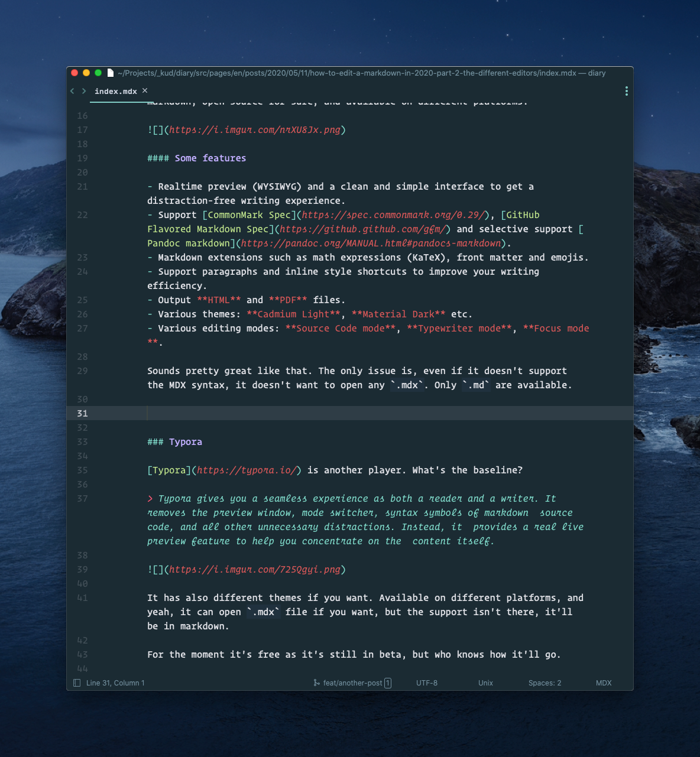Open the three-dot tab options menu
This screenshot has width=700, height=757.
[x=626, y=91]
